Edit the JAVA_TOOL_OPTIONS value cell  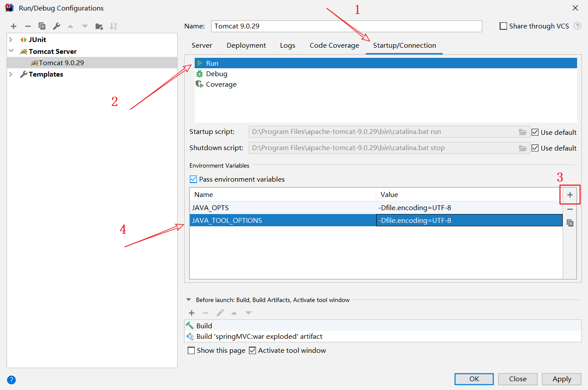tap(469, 220)
